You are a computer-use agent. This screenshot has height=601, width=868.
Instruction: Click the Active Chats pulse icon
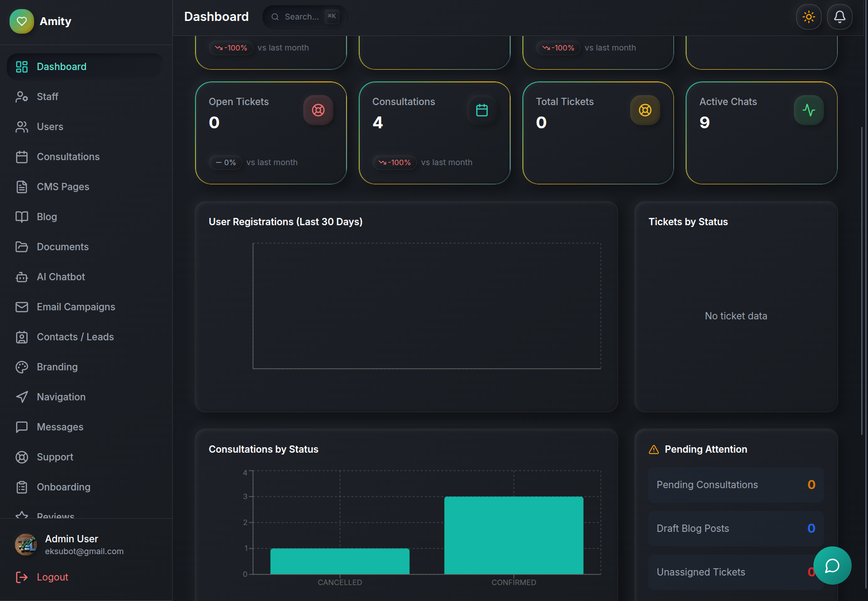809,110
